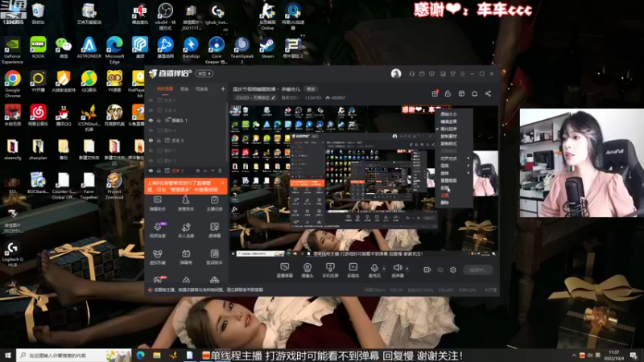Open the 虚拟形象 virtual avatar tool

(x=157, y=257)
